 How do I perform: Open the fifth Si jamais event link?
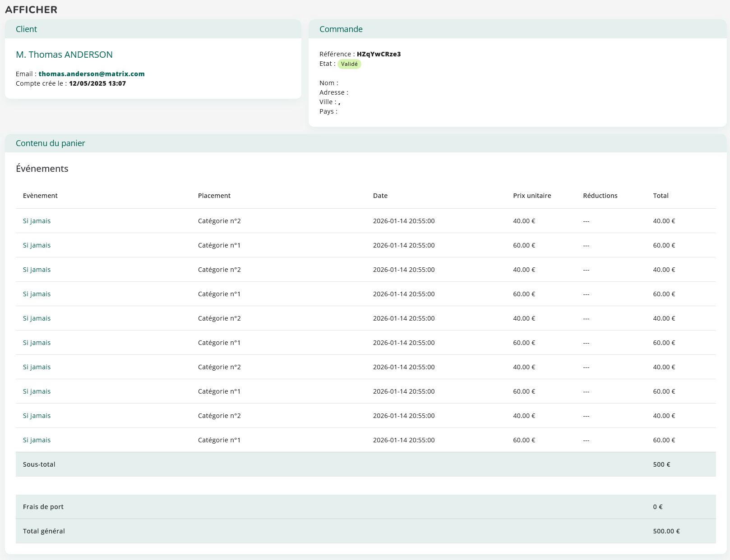coord(37,318)
